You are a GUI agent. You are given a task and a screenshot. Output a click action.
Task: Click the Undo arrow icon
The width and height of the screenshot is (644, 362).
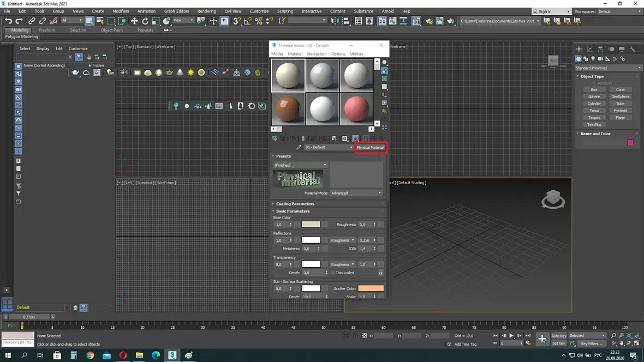8,21
